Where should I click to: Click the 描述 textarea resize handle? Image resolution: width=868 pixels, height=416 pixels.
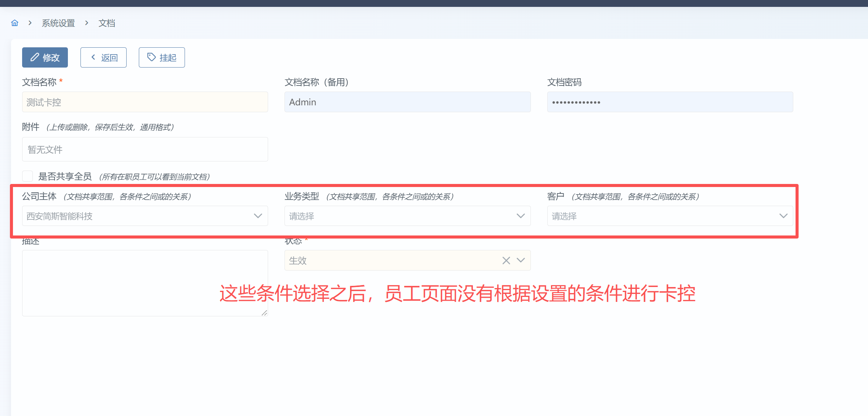[264, 313]
